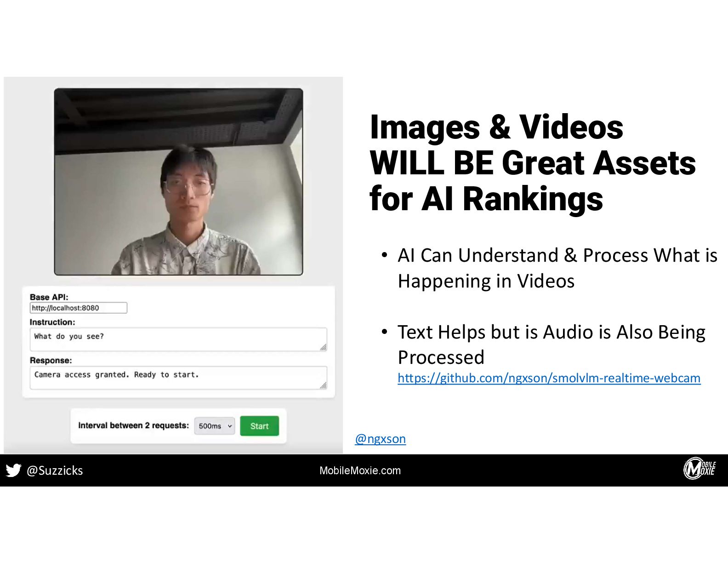
Task: Click the Mobile Moxie logo
Action: point(700,469)
